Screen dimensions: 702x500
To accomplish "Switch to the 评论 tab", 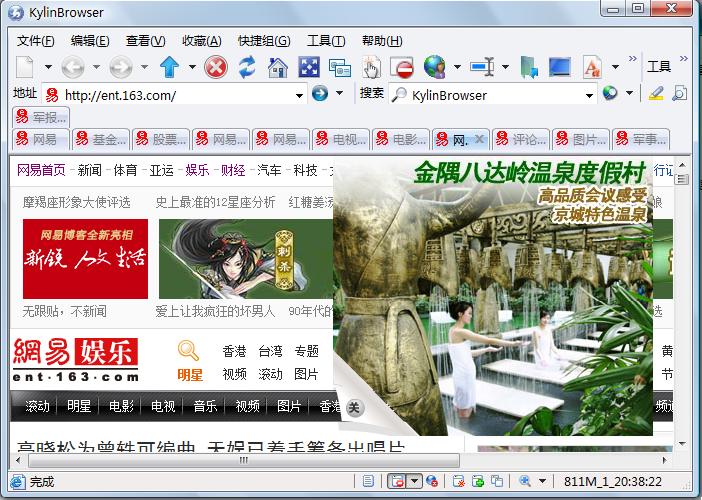I will tap(521, 139).
